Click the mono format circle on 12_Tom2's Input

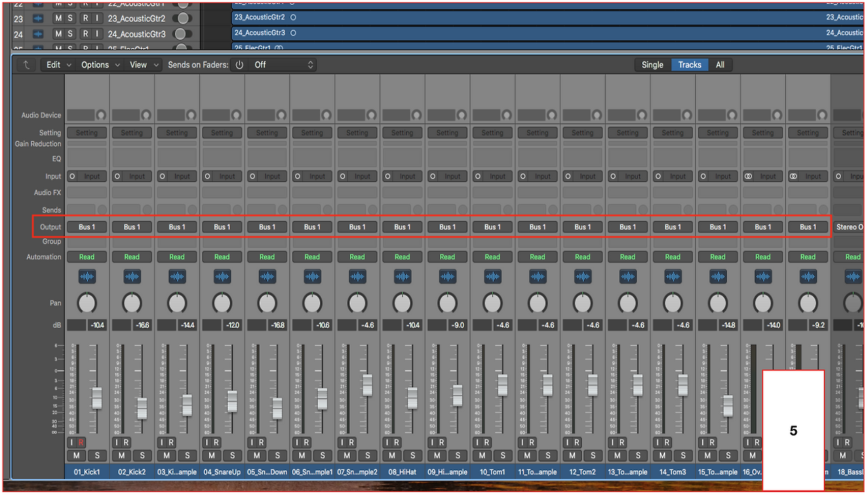[568, 176]
